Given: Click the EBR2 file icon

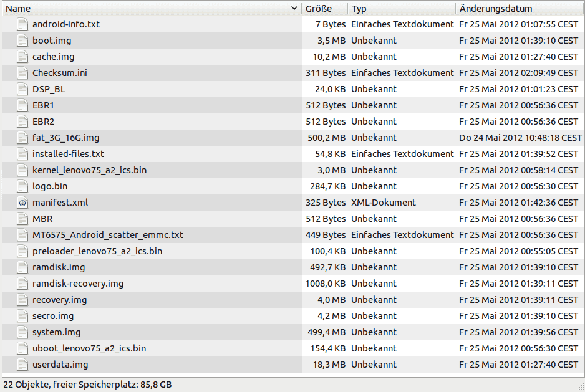Looking at the screenshot, I should 22,122.
